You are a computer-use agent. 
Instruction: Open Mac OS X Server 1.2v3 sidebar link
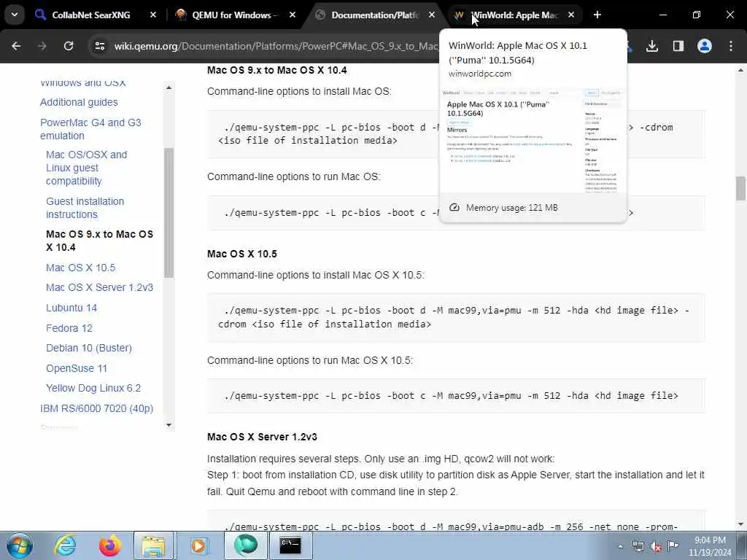[99, 287]
